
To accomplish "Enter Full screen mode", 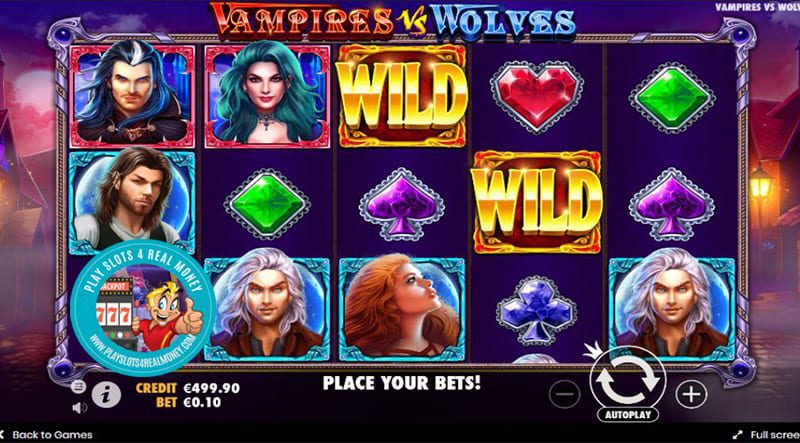I will tap(768, 435).
